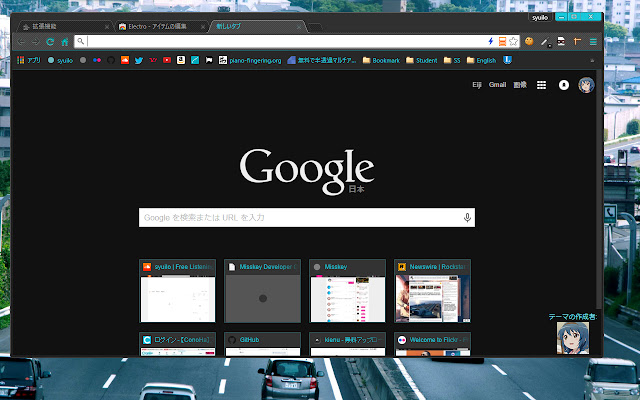Open the Twitter bird bookmark

point(139,60)
